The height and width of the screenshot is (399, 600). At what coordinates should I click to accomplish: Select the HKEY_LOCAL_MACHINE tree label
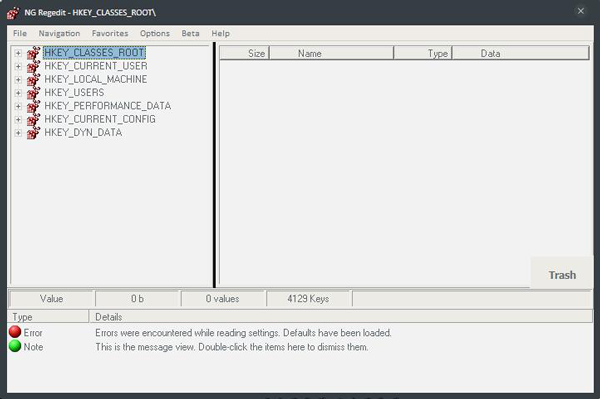[96, 79]
